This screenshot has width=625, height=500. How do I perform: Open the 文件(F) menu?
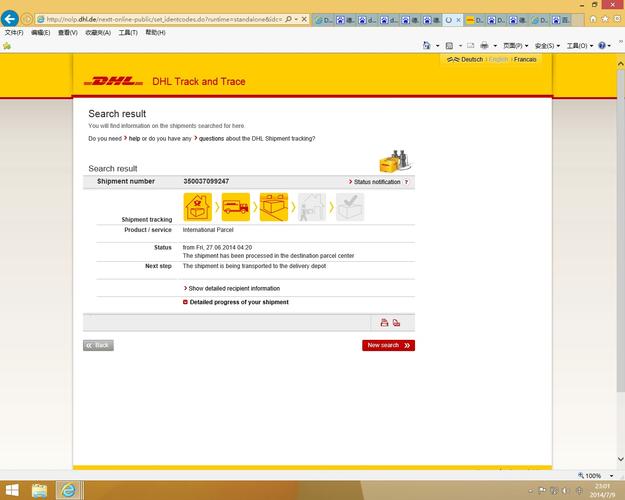tap(14, 33)
